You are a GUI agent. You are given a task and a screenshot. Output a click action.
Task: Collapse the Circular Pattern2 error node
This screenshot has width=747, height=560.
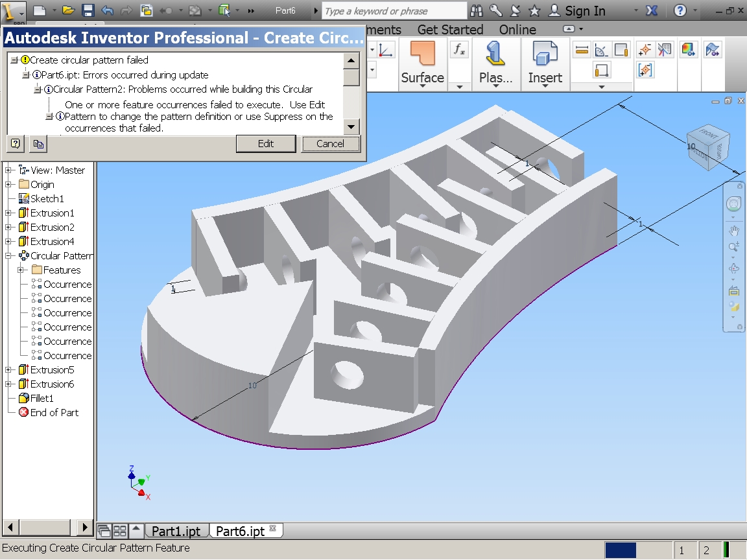[x=37, y=89]
